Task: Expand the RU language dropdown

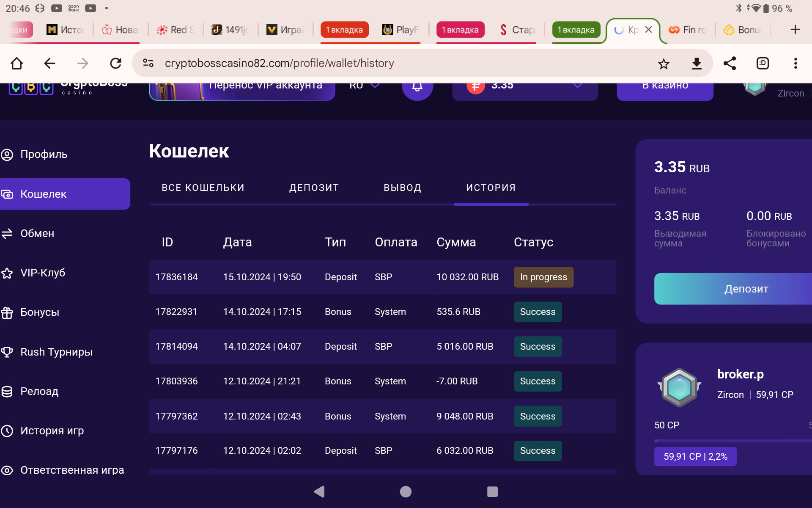Action: (x=365, y=86)
